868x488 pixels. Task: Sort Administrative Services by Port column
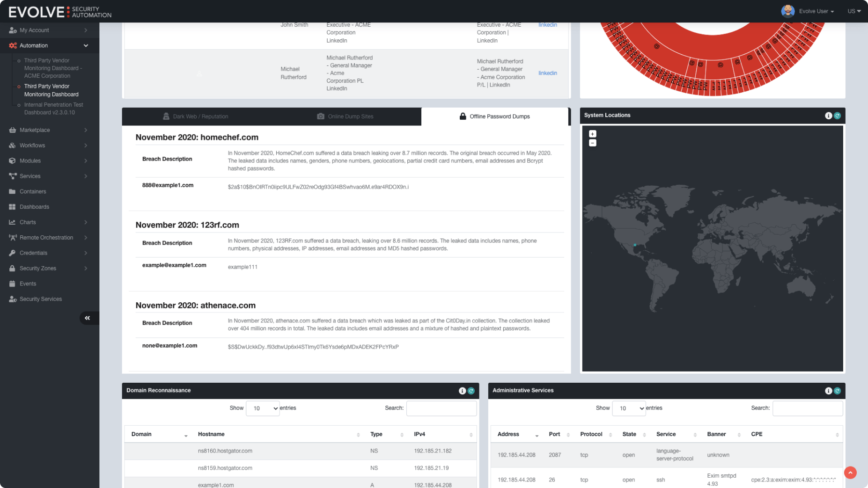pos(559,435)
